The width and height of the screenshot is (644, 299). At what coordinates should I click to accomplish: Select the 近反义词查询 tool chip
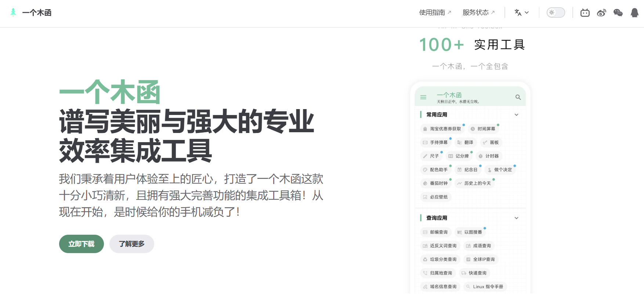click(440, 246)
